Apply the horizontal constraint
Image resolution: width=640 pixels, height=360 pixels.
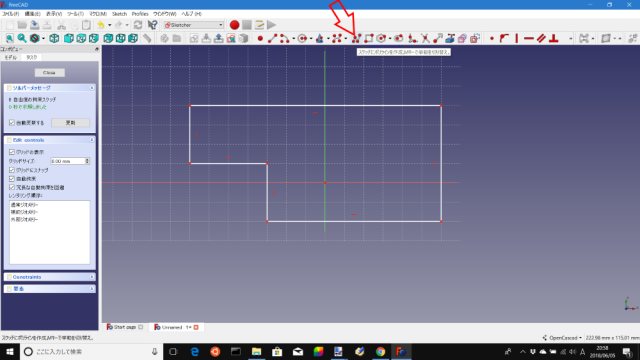529,38
